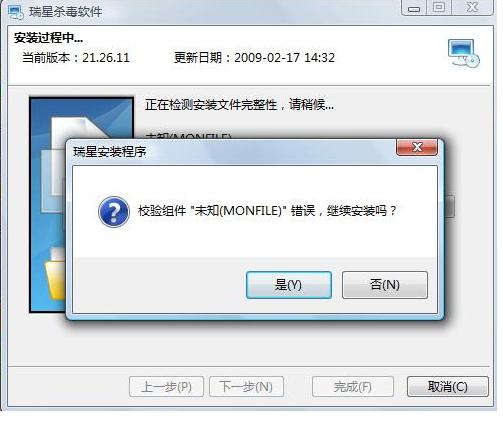Click the blue question mark icon

[114, 211]
